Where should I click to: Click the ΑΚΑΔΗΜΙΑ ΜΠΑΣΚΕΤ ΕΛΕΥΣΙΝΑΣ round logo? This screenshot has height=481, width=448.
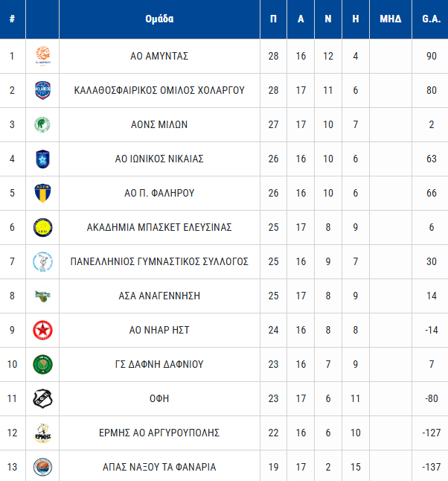point(42,227)
